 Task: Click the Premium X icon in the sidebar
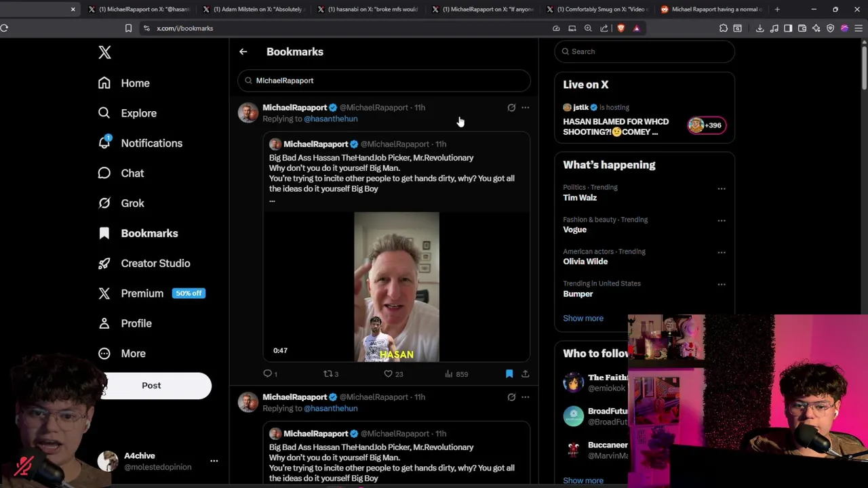tap(104, 293)
